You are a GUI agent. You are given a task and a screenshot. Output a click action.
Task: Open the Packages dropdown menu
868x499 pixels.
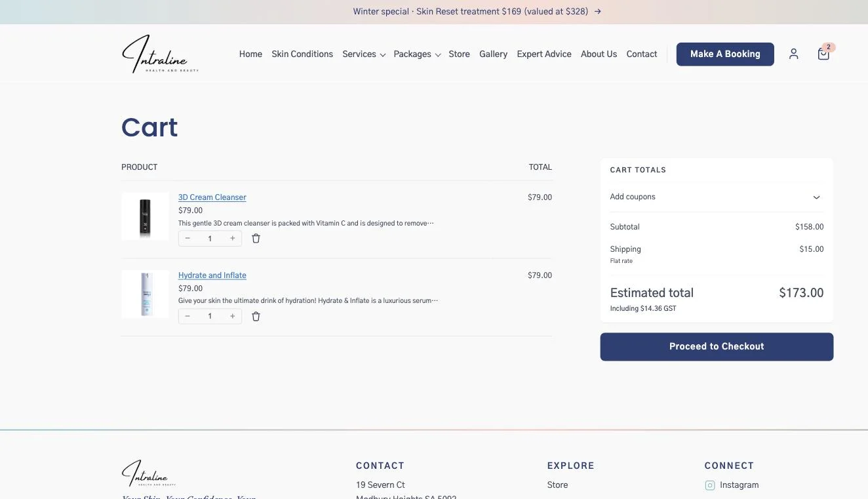tap(417, 54)
